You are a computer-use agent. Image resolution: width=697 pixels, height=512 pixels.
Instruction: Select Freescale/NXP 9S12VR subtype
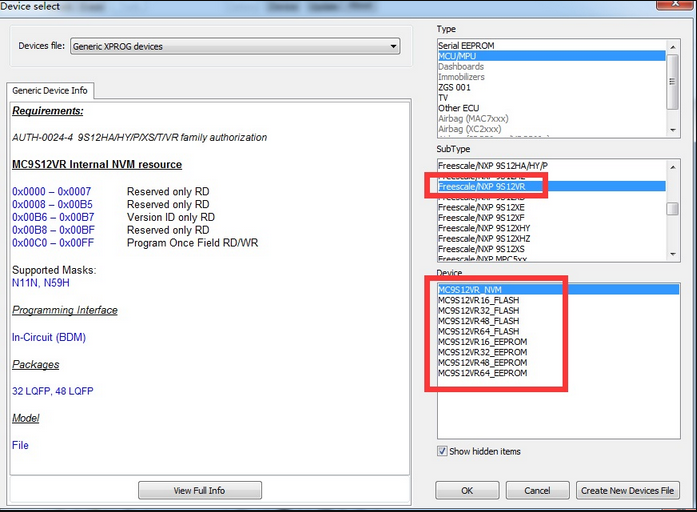point(551,187)
